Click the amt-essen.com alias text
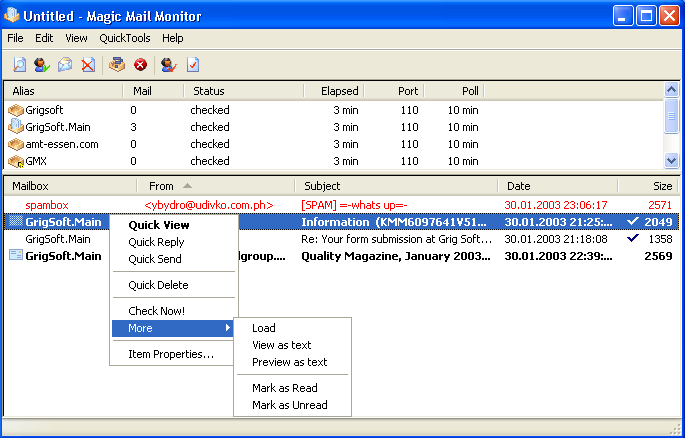This screenshot has height=438, width=685. coord(62,144)
